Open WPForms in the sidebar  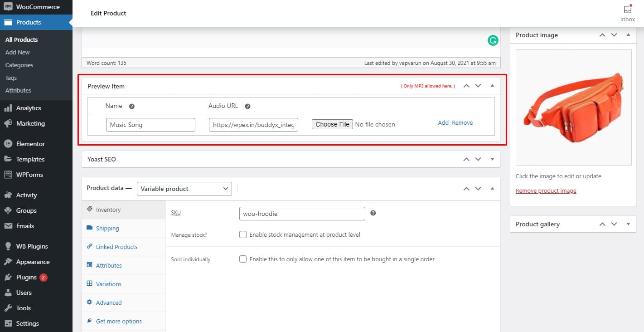[x=29, y=175]
